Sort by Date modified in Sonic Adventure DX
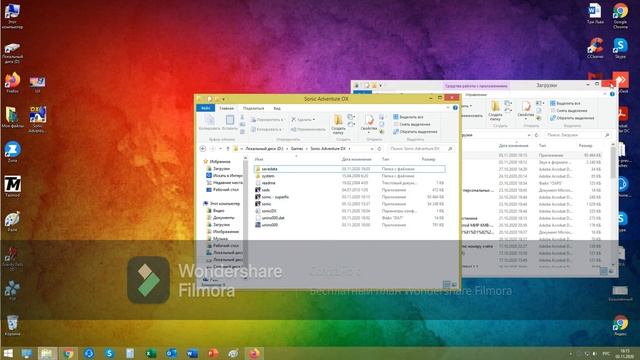Image resolution: width=640 pixels, height=360 pixels. (x=356, y=159)
